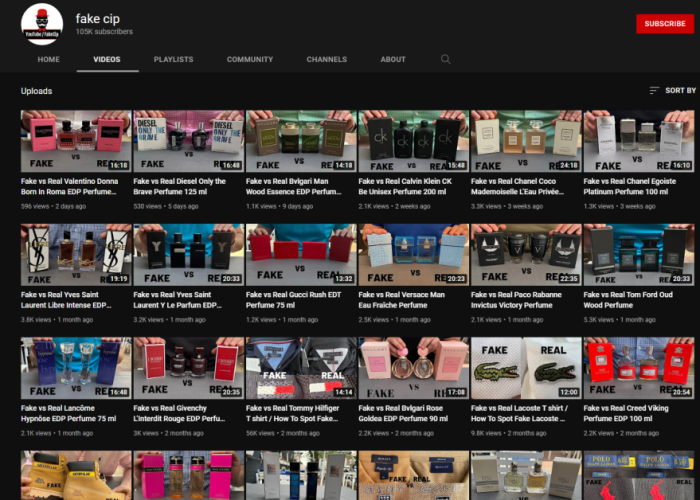
Task: Click title 'Fake vs Real Chanel Coco Mademoiselle'
Action: [x=517, y=187]
